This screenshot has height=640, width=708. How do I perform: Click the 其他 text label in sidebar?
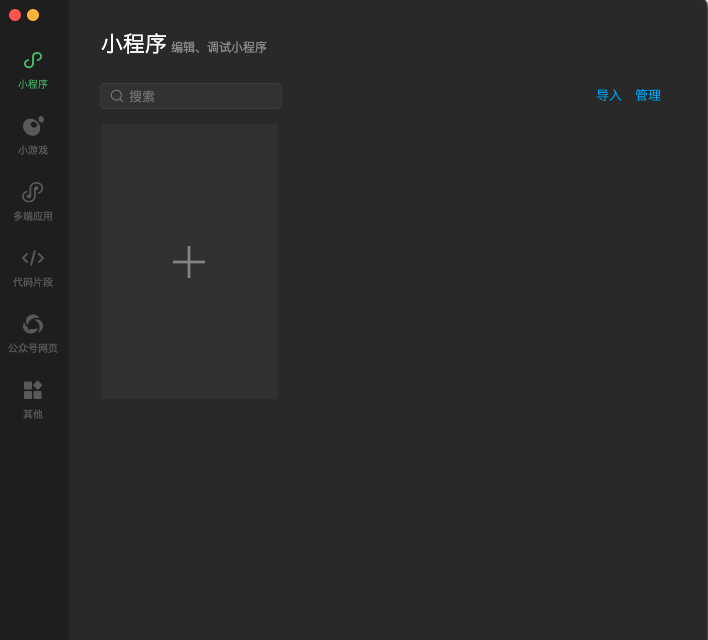click(33, 414)
